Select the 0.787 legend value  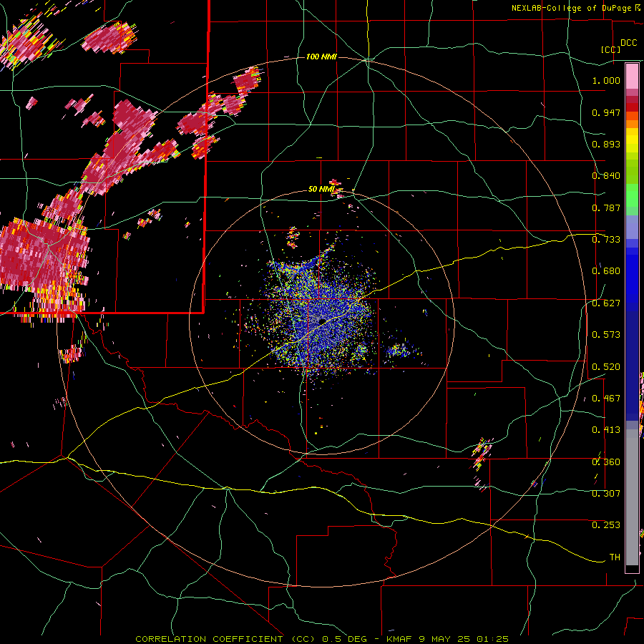click(x=606, y=208)
